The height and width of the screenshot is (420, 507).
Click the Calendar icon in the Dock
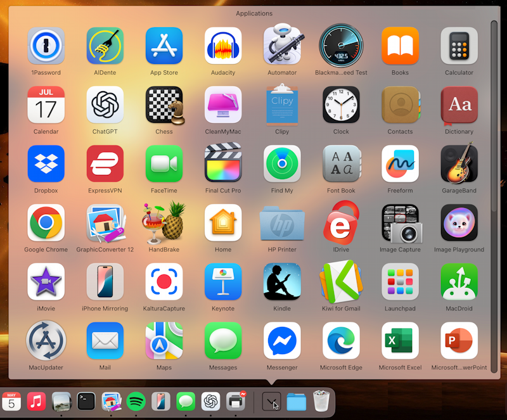pyautogui.click(x=11, y=401)
